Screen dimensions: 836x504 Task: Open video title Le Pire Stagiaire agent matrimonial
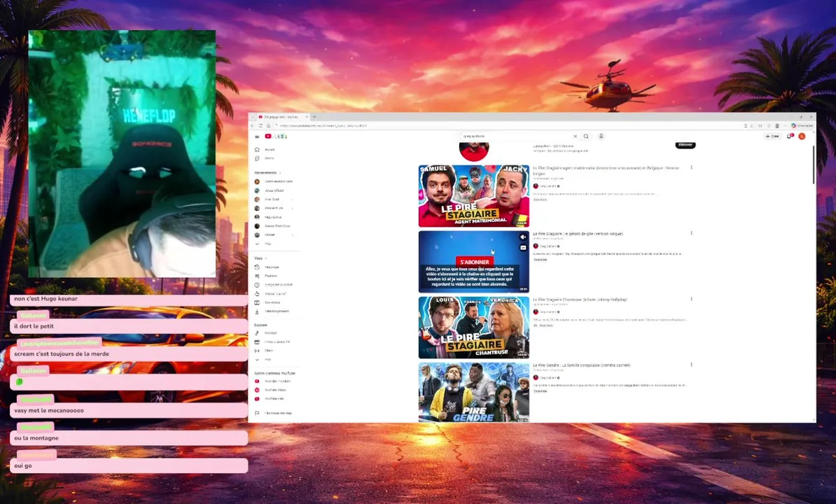click(606, 171)
